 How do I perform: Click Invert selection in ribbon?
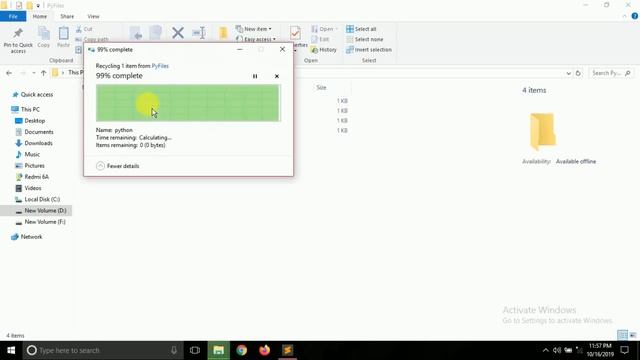pyautogui.click(x=369, y=50)
